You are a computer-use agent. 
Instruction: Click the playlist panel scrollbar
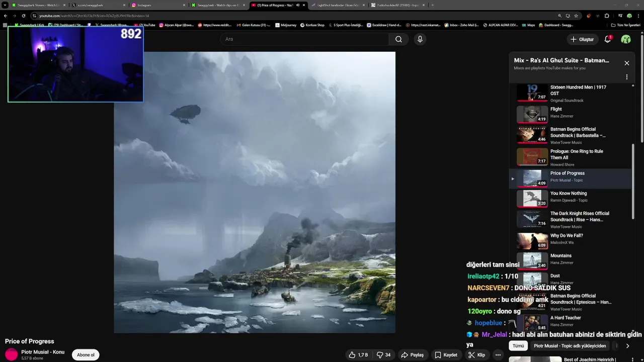pos(633,181)
